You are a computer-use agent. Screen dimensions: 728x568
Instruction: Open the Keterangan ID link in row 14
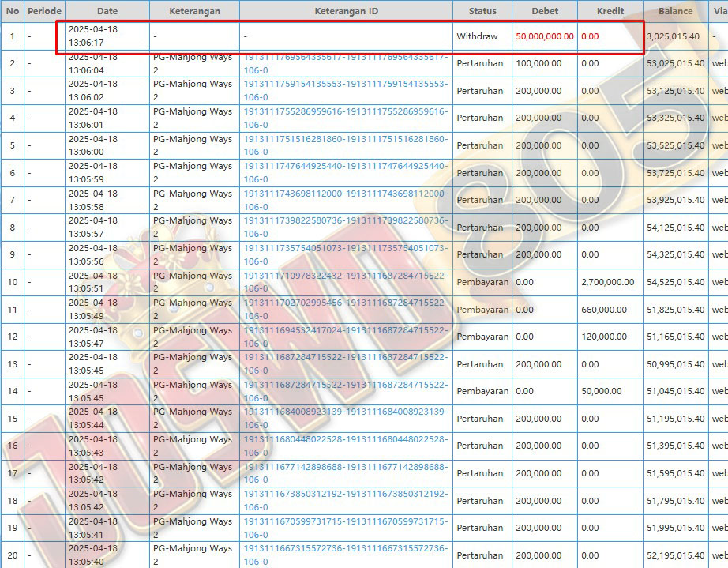[345, 391]
